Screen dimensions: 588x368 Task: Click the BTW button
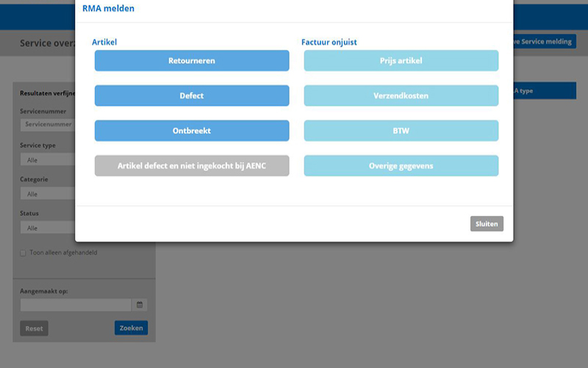[x=401, y=131]
